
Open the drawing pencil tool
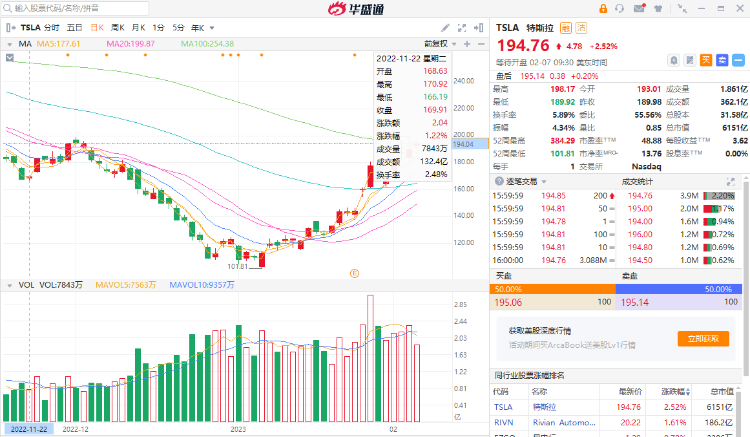click(445, 28)
